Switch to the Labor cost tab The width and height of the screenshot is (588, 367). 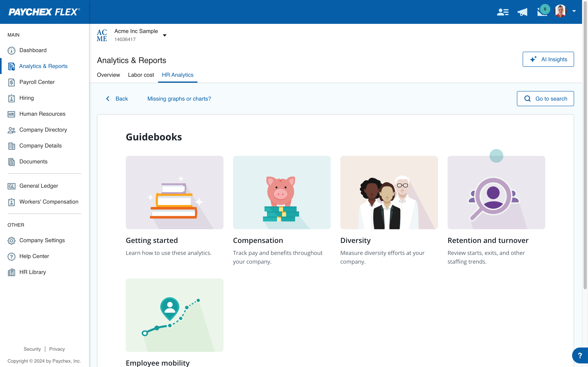click(141, 75)
